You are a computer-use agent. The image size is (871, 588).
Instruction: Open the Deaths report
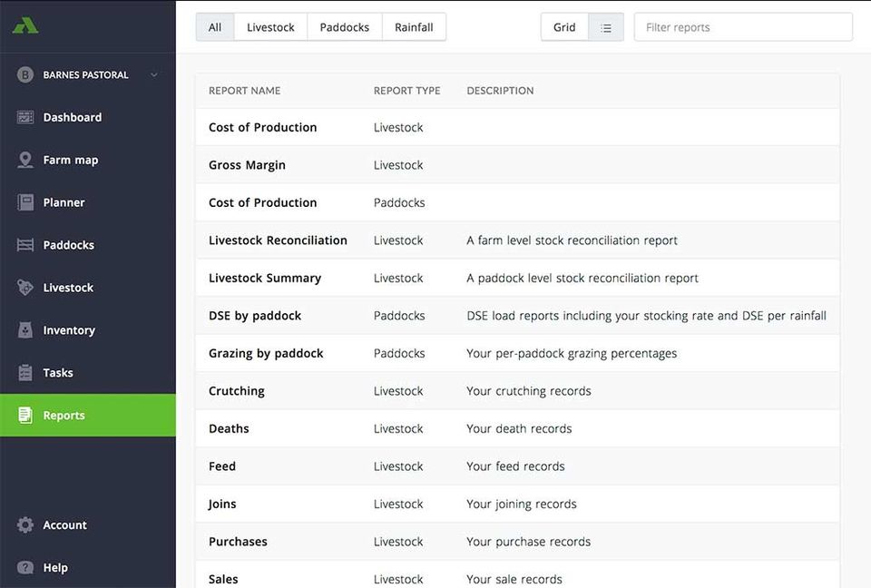[x=229, y=428]
